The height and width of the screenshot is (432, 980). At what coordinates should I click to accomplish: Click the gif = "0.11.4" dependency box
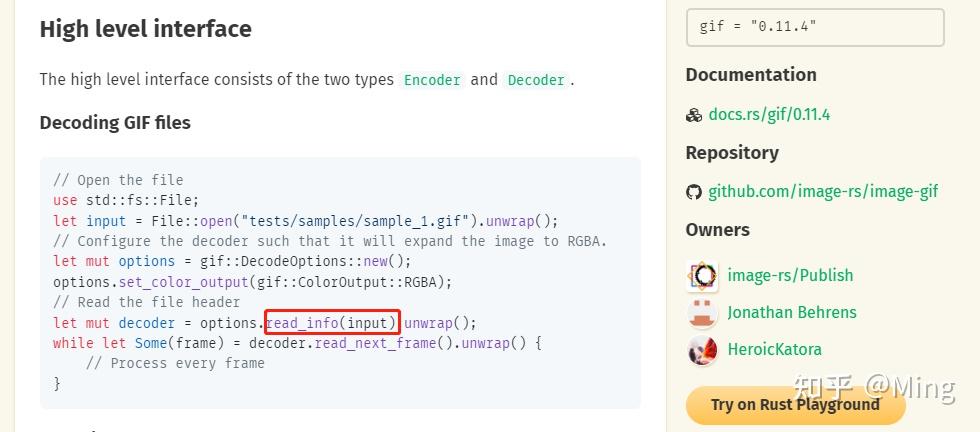coord(815,27)
